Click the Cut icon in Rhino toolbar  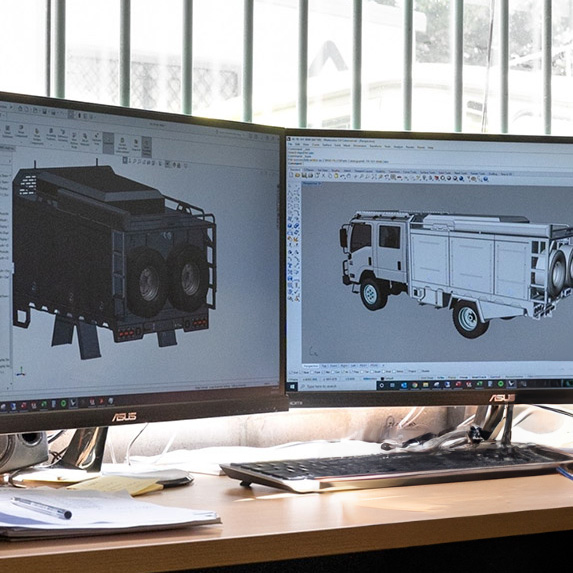323,176
